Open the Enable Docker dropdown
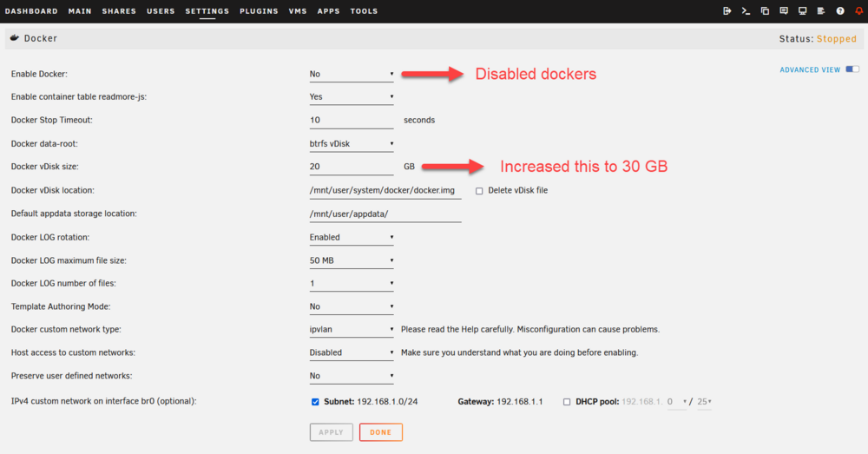This screenshot has width=868, height=454. (352, 74)
